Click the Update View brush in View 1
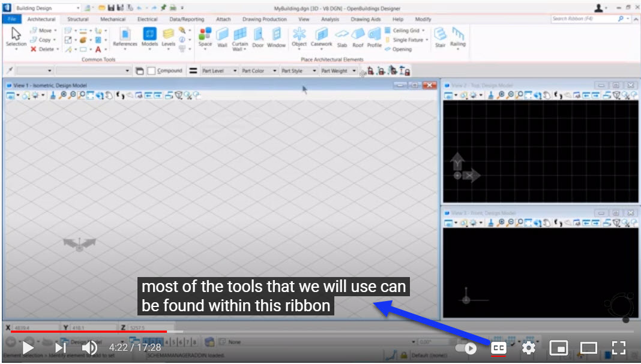641x364 pixels. pos(53,95)
